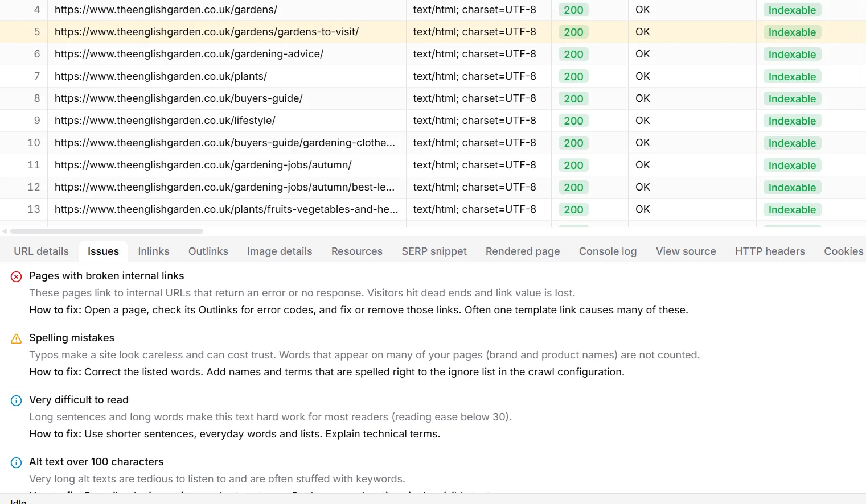Viewport: 866px width, 504px height.
Task: Open the URL details tab
Action: [41, 251]
